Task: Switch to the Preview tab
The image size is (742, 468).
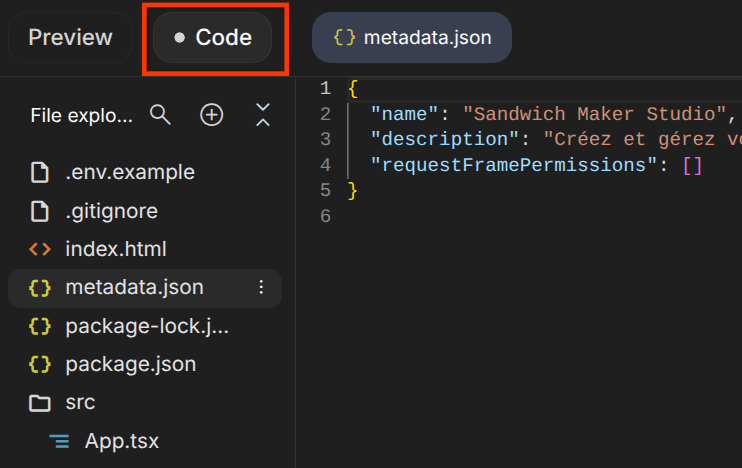Action: [70, 38]
